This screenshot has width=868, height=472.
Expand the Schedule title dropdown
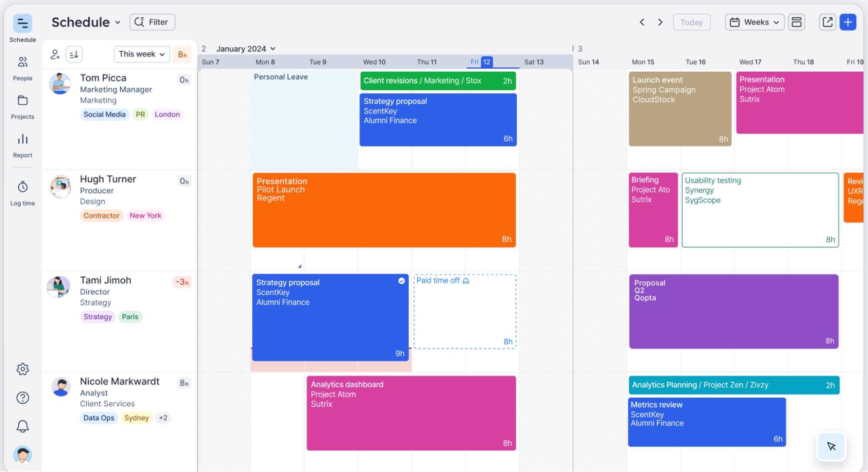(x=118, y=22)
